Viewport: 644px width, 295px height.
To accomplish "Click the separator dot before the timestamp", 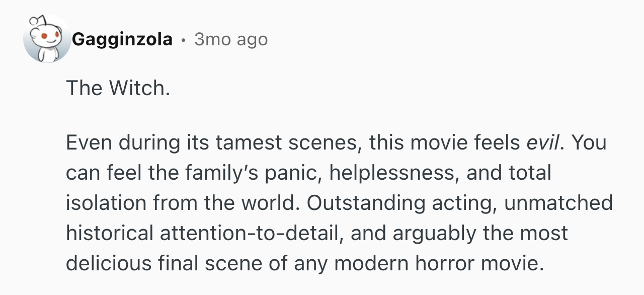I will (184, 39).
